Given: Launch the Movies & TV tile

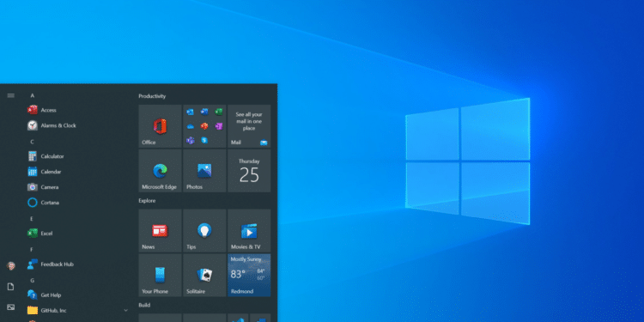Looking at the screenshot, I should (x=249, y=230).
